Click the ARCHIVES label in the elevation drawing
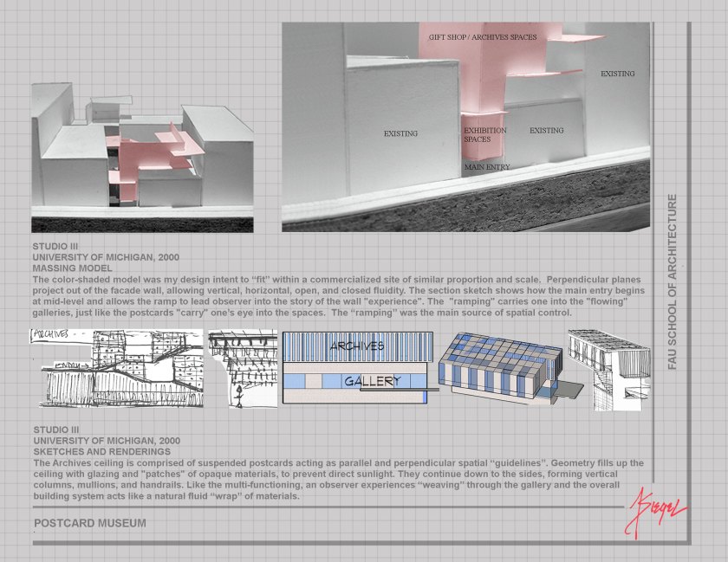The width and height of the screenshot is (728, 562). (355, 346)
